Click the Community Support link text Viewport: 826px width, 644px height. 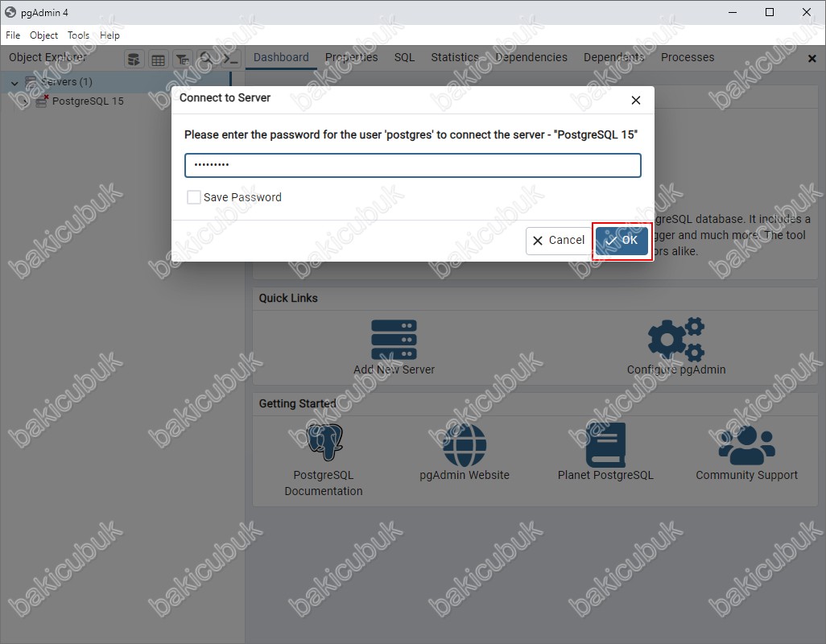(747, 475)
